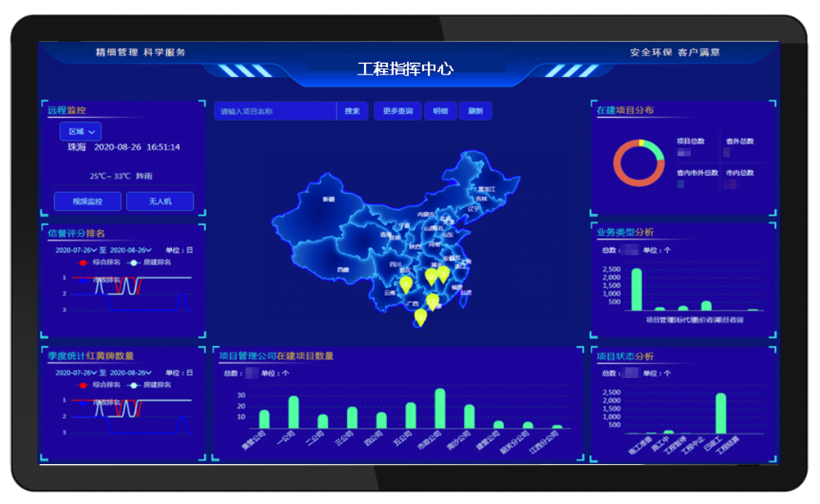820x504 pixels.
Task: Click the southernmost yellow map pin
Action: [420, 317]
